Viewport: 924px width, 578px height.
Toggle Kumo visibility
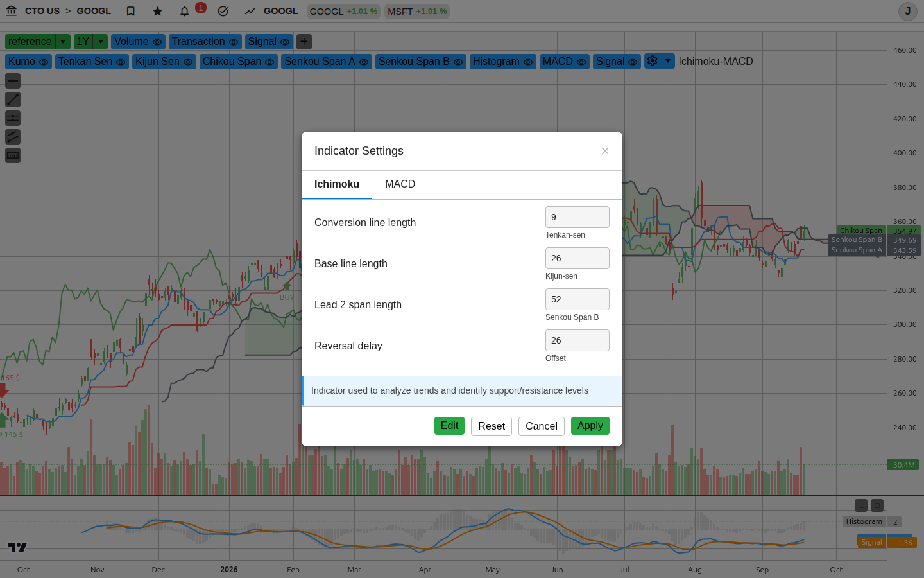point(44,62)
